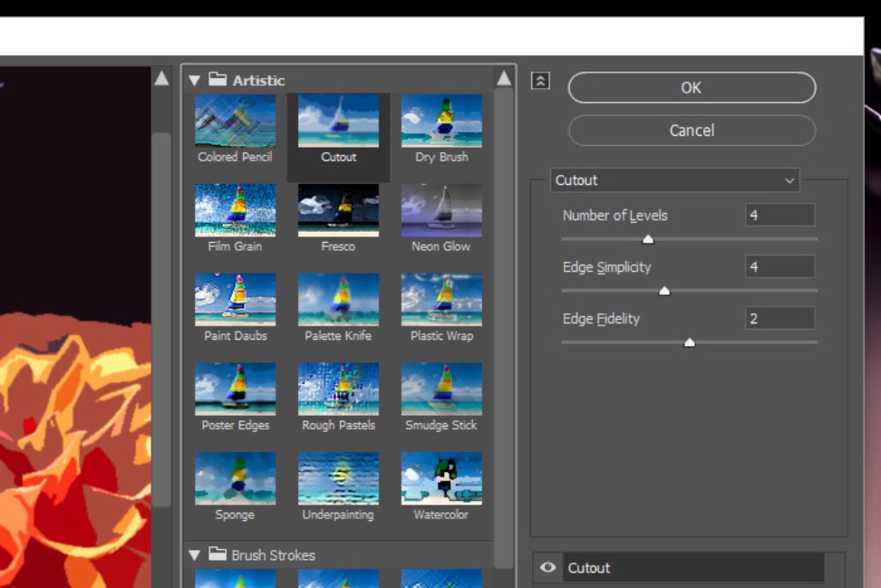Hide the Cutout effect layer eye
The width and height of the screenshot is (881, 588).
tap(547, 568)
